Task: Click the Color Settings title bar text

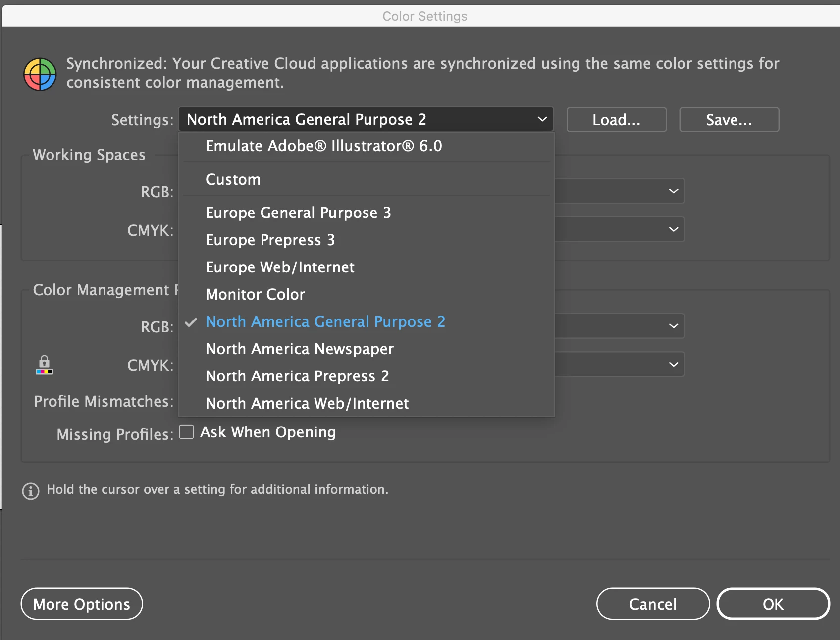Action: coord(425,16)
